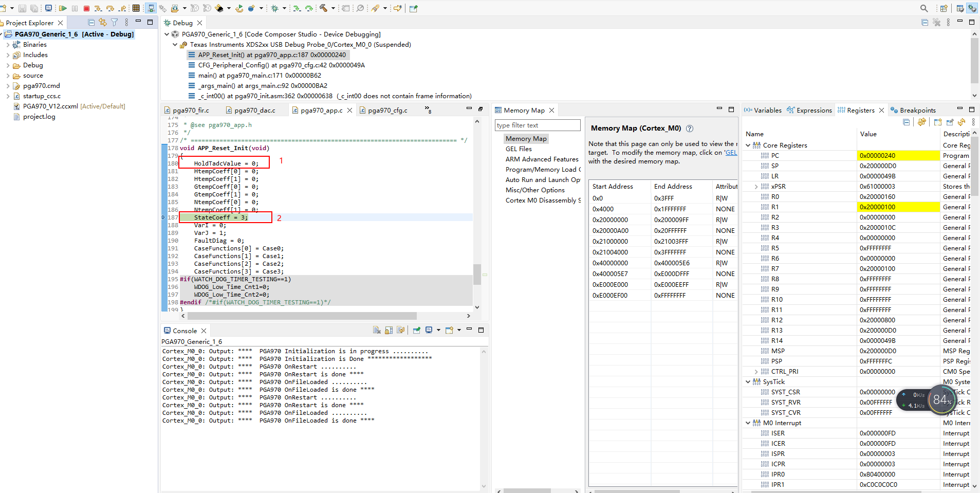980x493 pixels.
Task: Expand the Binaries folder
Action: [8, 45]
